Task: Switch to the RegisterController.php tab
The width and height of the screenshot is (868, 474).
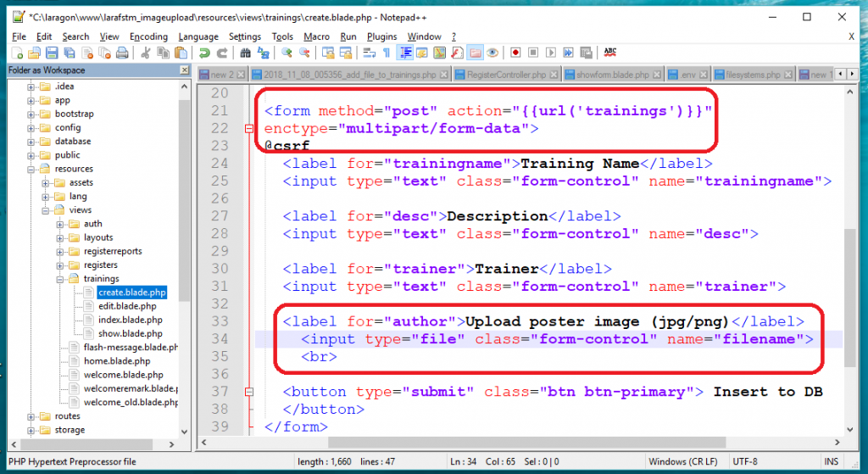Action: (505, 75)
